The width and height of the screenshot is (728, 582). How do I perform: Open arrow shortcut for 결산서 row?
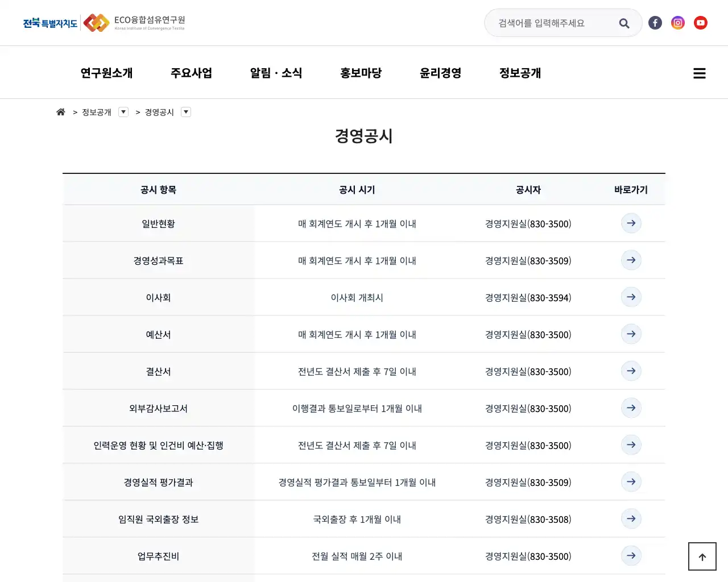click(x=631, y=371)
